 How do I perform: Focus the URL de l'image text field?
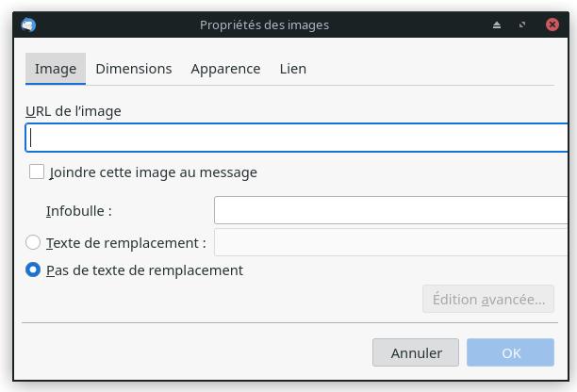298,138
